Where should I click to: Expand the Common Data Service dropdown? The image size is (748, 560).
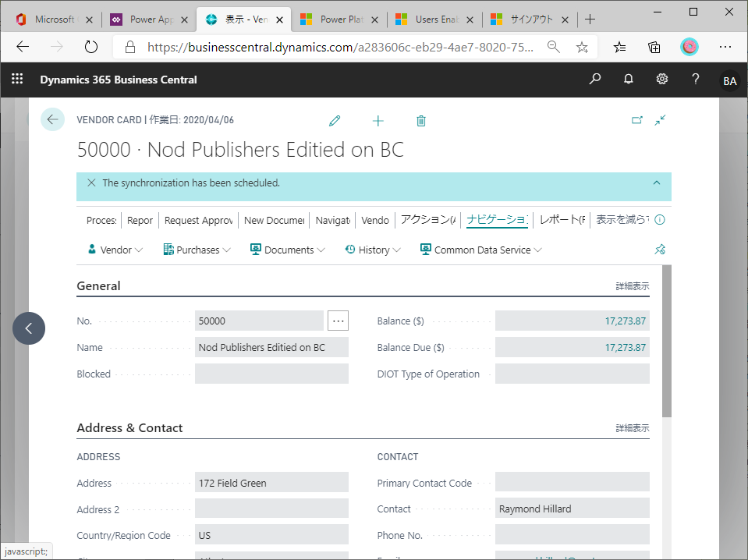coord(480,250)
